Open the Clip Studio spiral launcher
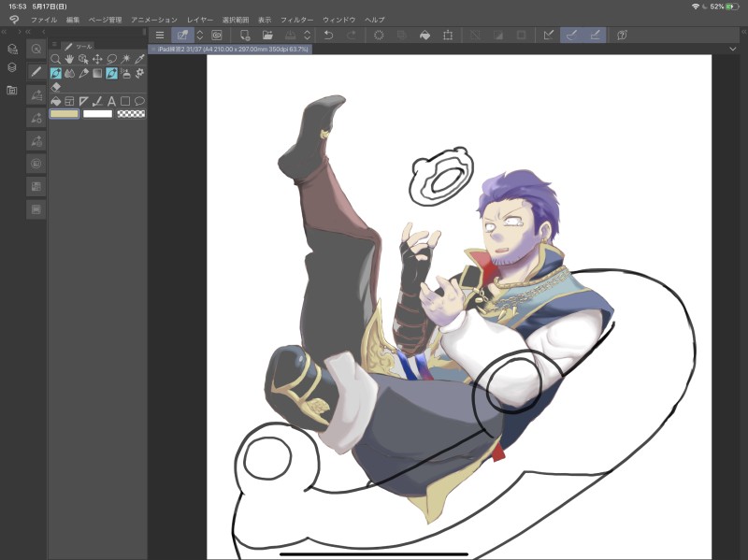 tap(217, 35)
